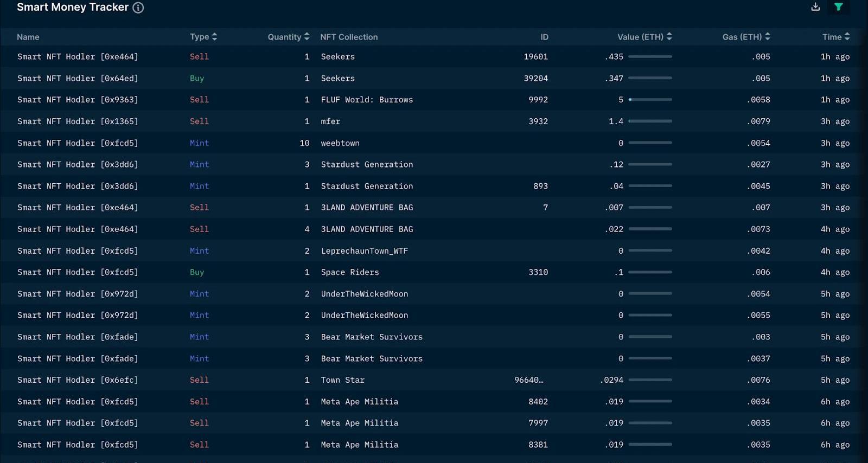Sort by Type column arrows

point(214,37)
